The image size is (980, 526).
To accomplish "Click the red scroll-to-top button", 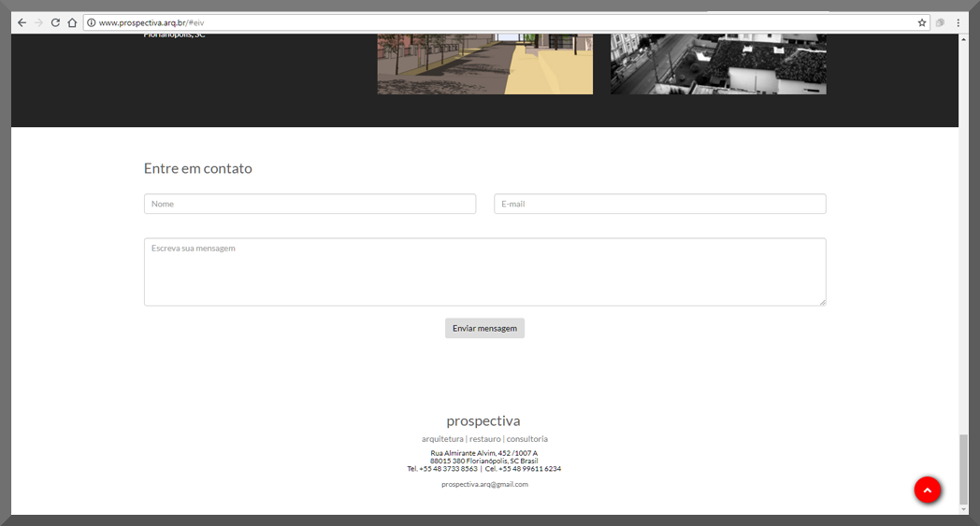I will (x=928, y=490).
